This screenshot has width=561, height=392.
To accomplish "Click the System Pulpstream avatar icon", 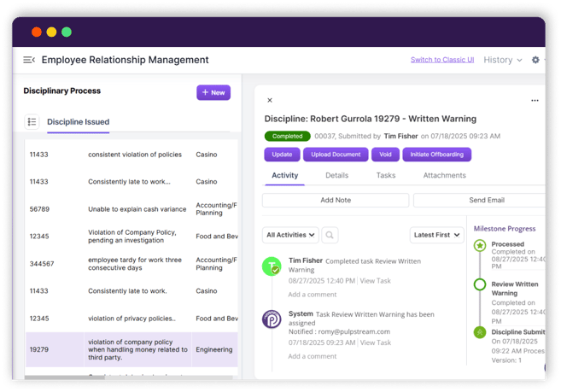I will click(x=272, y=319).
